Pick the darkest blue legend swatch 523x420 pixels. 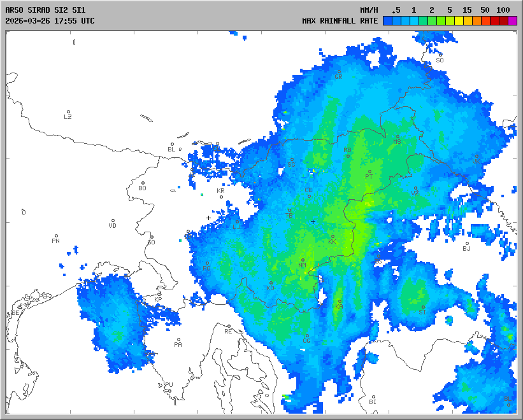pos(387,20)
